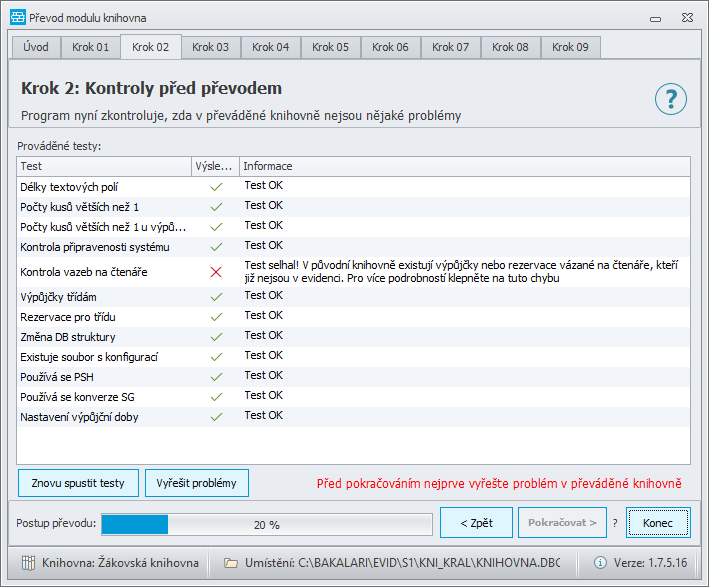Go back with the Zpět button
The height and width of the screenshot is (587, 709).
(476, 523)
